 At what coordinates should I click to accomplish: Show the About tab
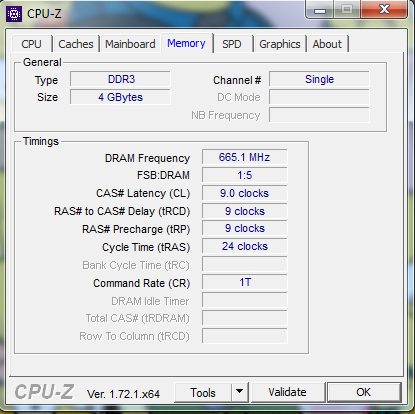coord(327,44)
